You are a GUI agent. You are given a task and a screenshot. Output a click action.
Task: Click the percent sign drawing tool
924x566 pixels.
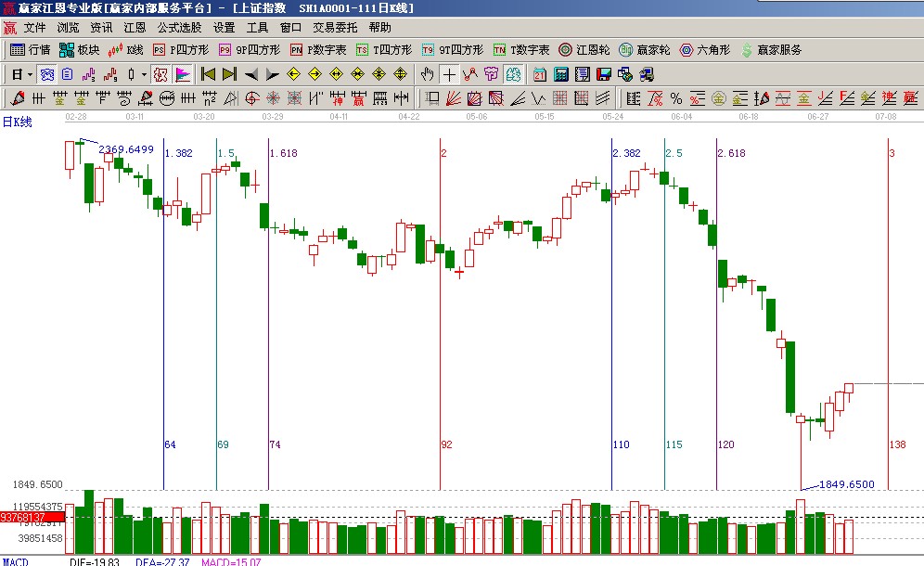pos(675,98)
